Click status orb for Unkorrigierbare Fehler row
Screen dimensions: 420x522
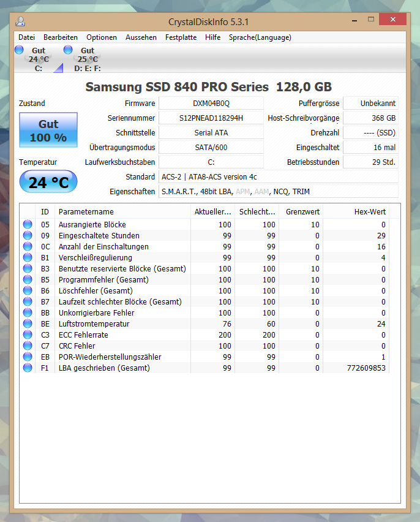[28, 312]
